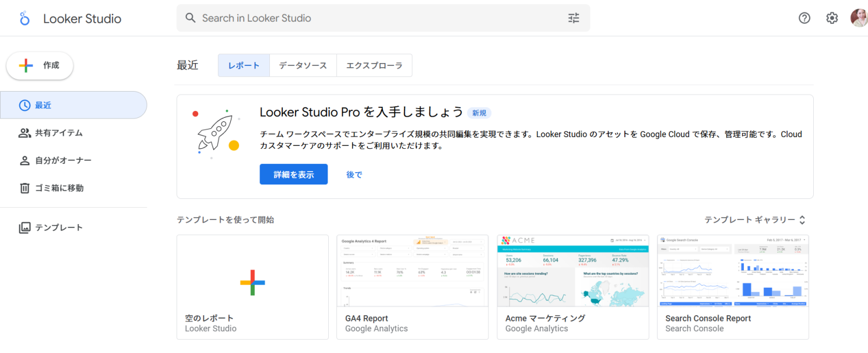Open the Help question mark icon
Viewport: 868px width, 353px height.
(804, 18)
